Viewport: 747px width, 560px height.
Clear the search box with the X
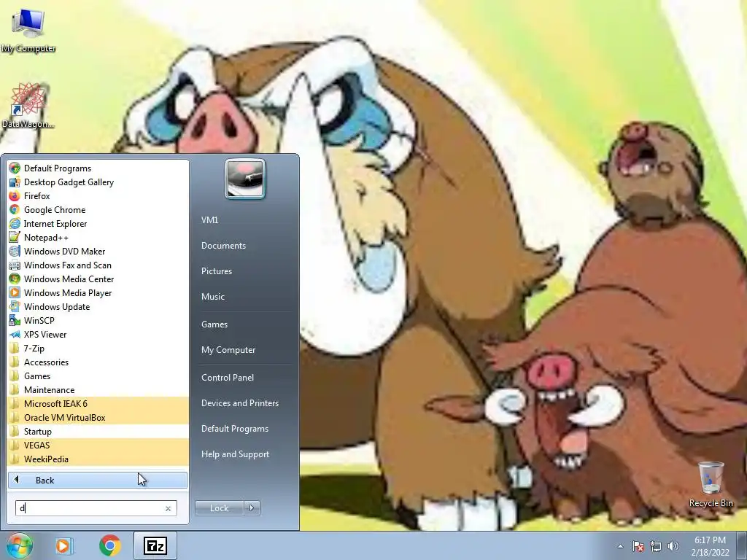169,508
